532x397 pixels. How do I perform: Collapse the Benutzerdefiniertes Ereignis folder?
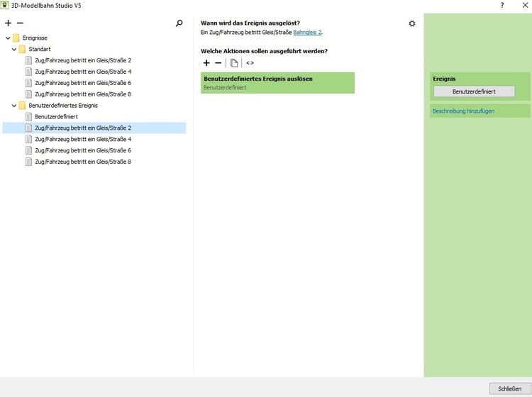coord(14,106)
